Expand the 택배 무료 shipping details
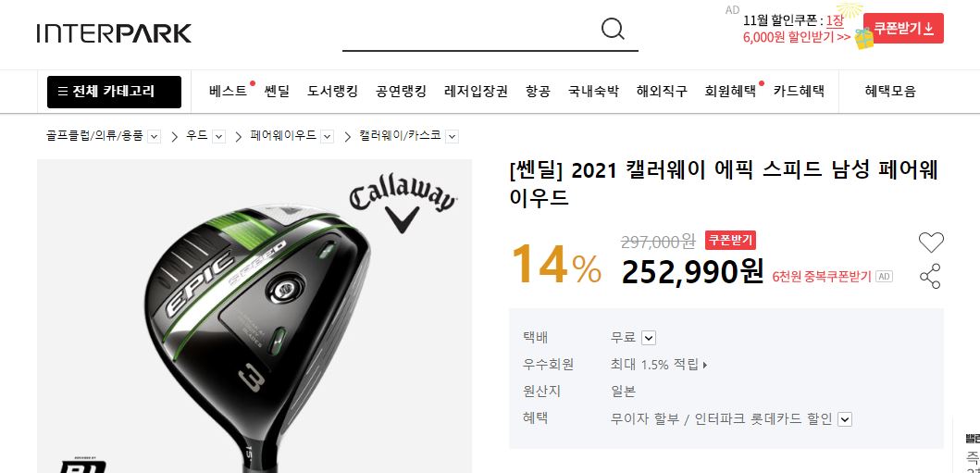980x473 pixels. coord(649,338)
